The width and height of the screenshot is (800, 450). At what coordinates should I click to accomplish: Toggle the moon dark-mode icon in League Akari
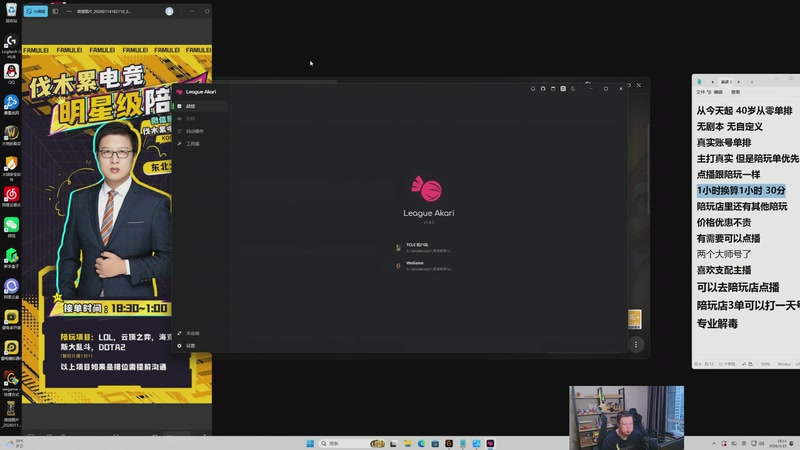573,89
